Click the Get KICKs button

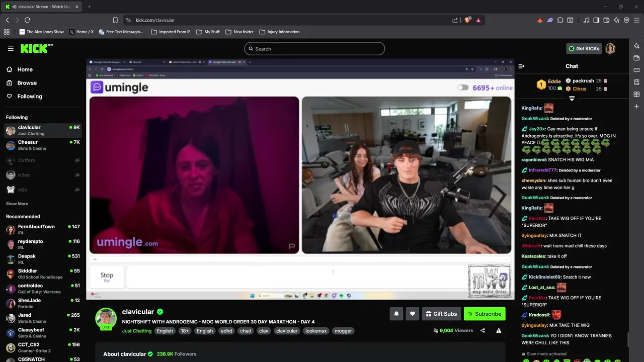coord(584,49)
